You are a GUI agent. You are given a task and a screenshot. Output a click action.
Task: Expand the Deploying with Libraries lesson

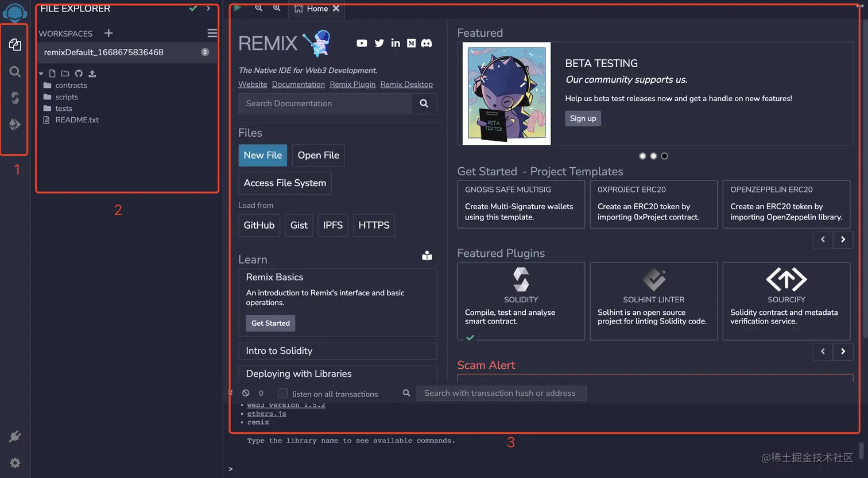[338, 373]
